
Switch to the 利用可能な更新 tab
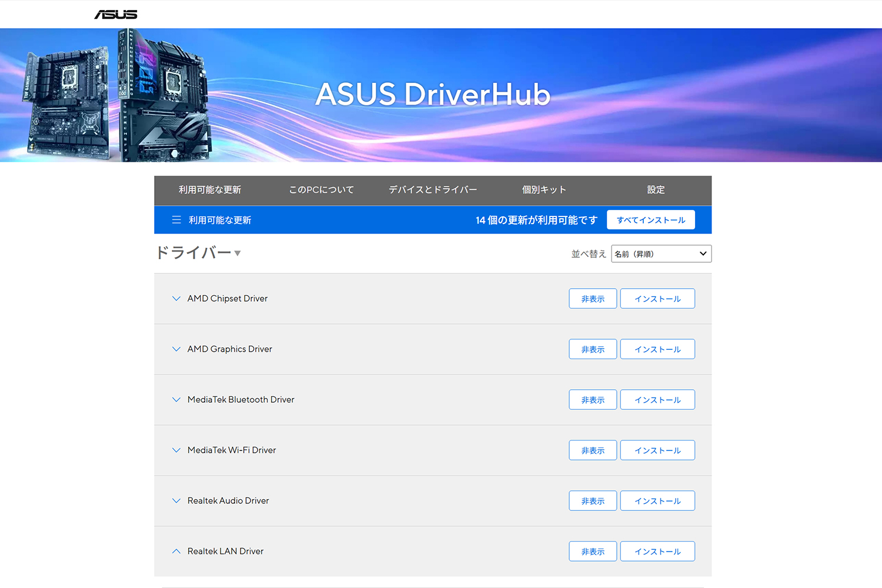coord(210,190)
